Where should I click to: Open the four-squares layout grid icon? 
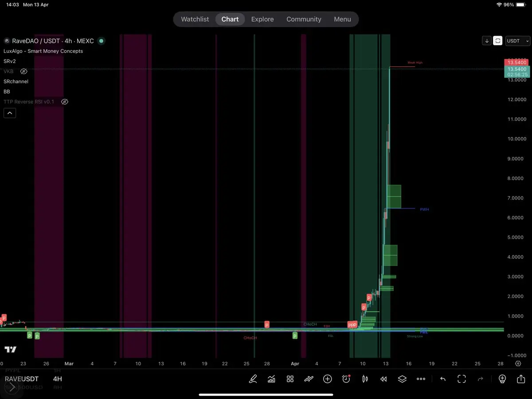pos(290,379)
